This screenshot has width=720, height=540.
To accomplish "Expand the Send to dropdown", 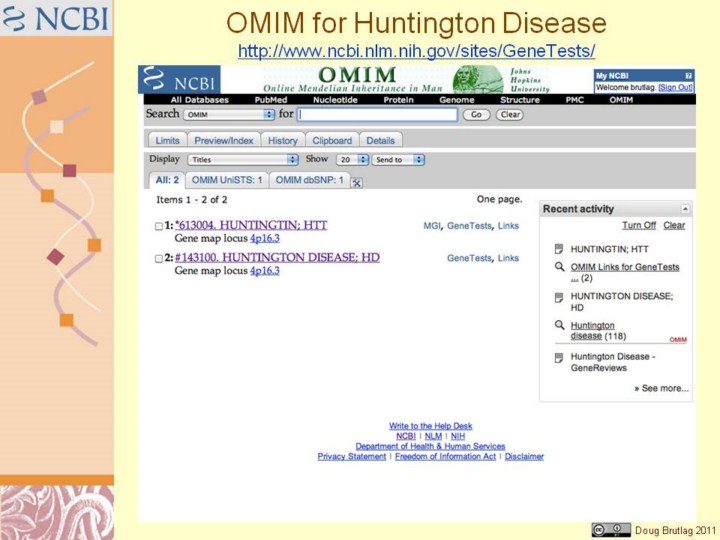I will tap(398, 160).
